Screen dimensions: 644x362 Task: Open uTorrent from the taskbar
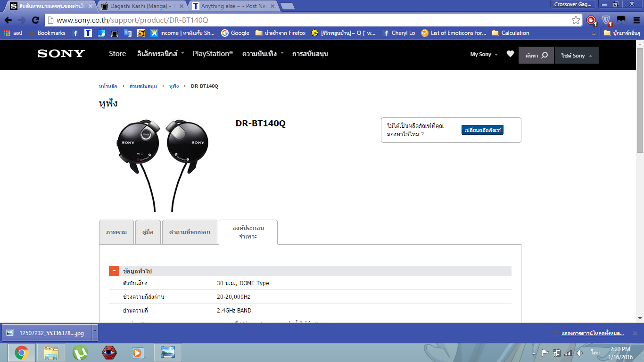pos(80,353)
